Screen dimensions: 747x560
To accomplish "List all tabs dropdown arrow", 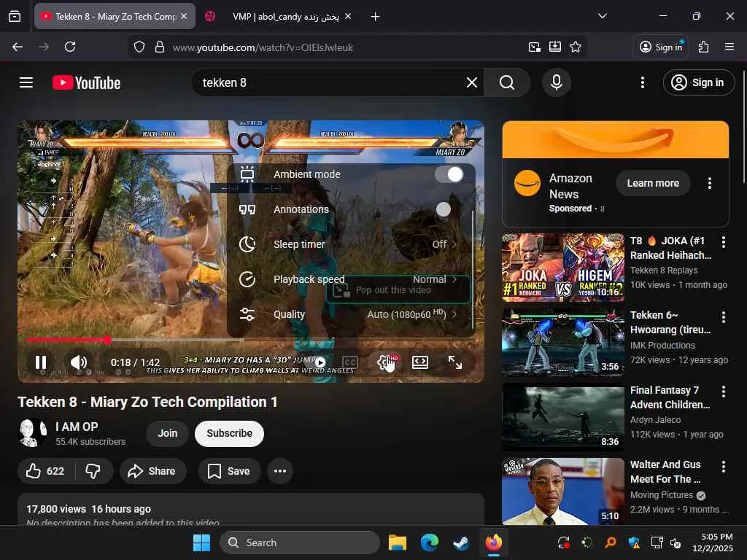I will [x=602, y=16].
